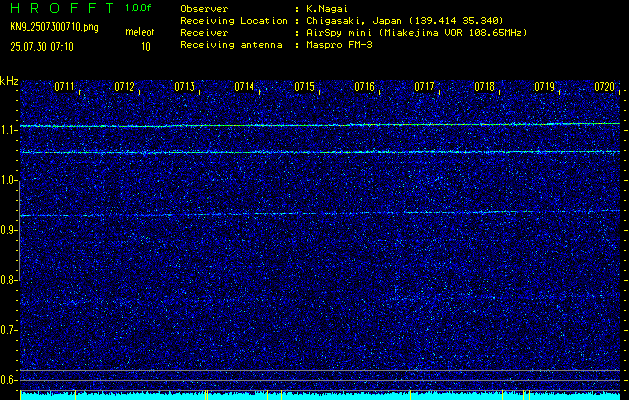Select the file name KN9_2507300710.png

54,27
